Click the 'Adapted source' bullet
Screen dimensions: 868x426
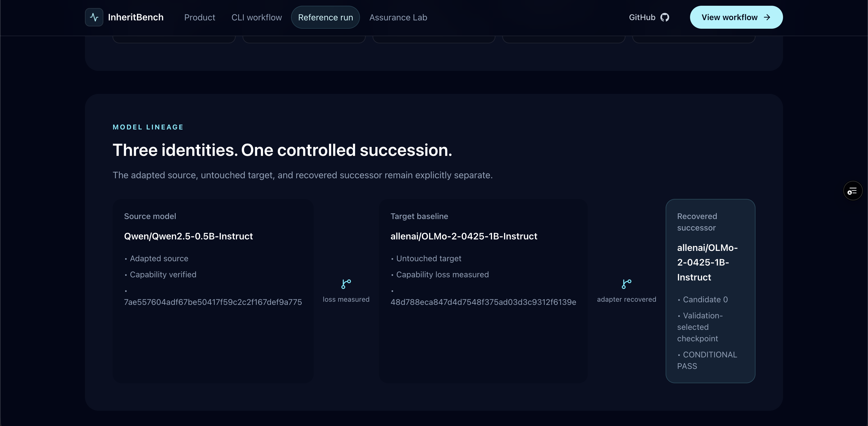tap(156, 258)
